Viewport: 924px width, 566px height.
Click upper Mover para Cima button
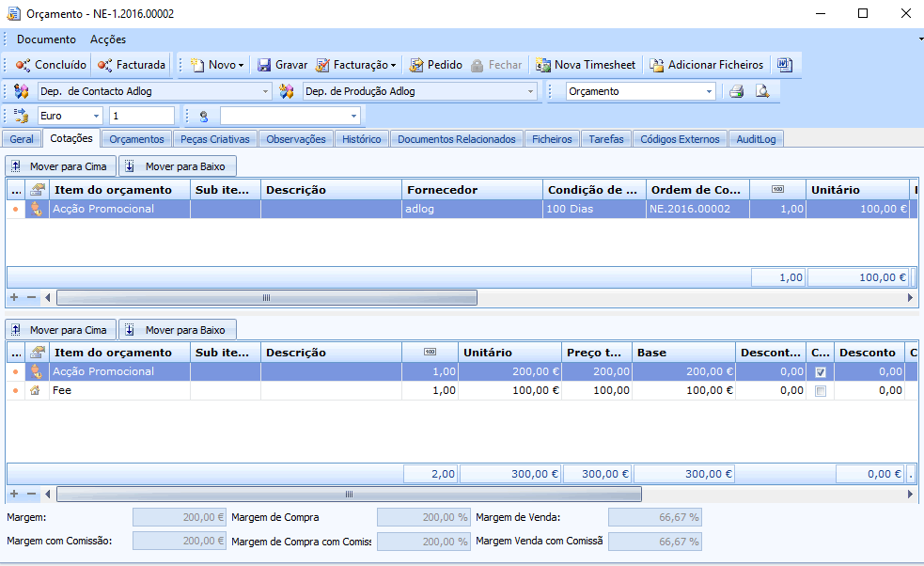62,166
